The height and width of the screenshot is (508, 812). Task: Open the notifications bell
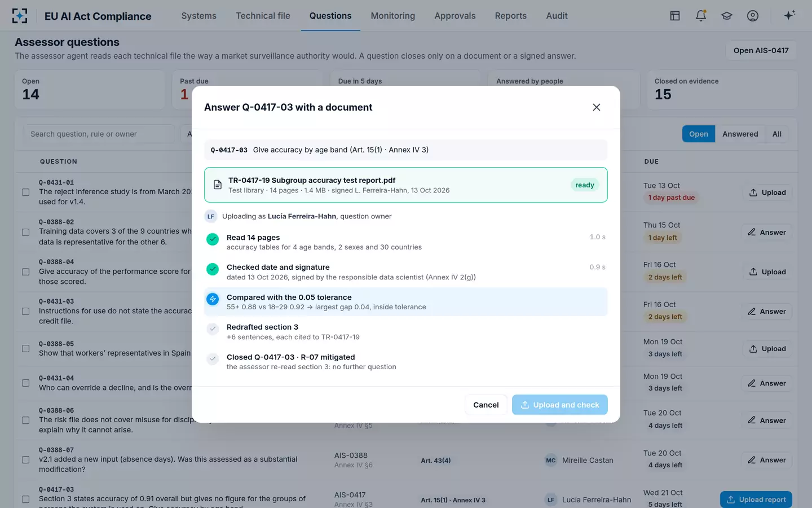[x=701, y=16]
